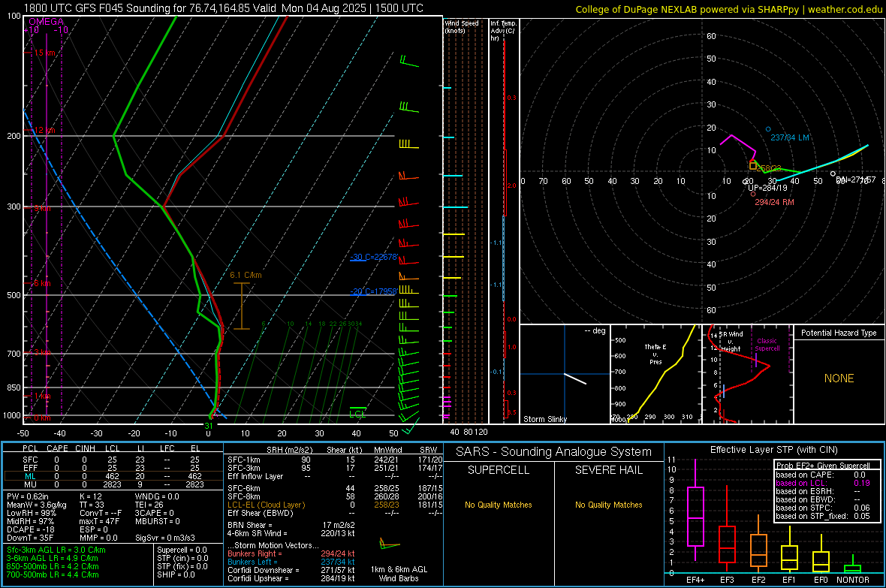Screen dimensions: 886x588
Task: Click No Quality Matches under SEVERE HAIL
Action: [608, 505]
